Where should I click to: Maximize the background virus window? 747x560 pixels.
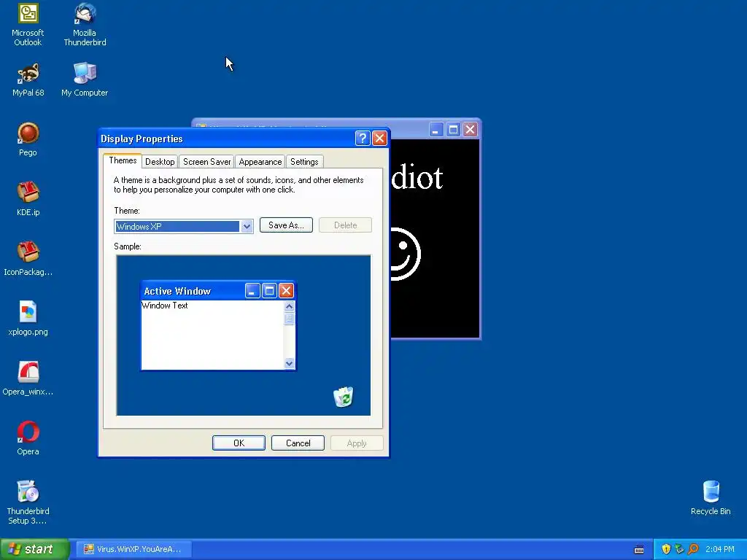(x=453, y=130)
